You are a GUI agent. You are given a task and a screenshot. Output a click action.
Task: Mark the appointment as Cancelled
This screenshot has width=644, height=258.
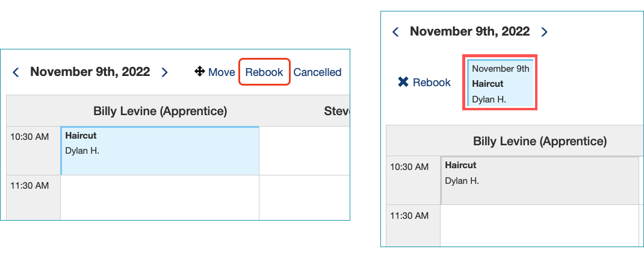317,72
